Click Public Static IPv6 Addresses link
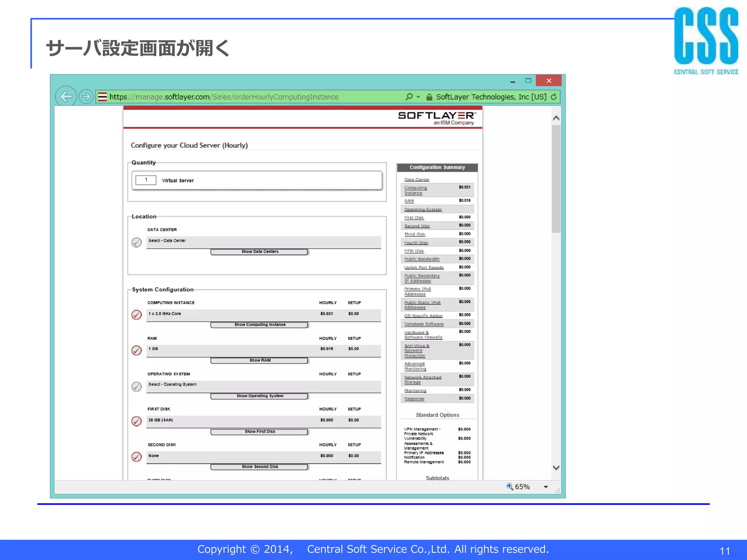747x560 pixels. tap(422, 305)
